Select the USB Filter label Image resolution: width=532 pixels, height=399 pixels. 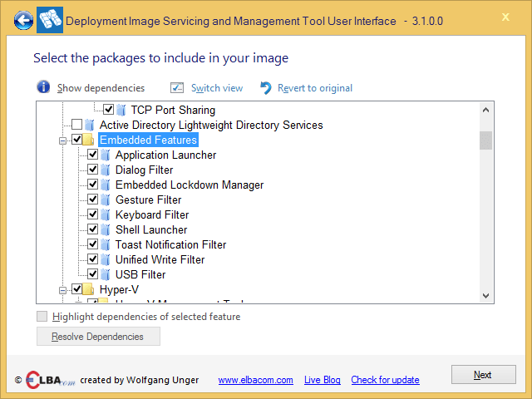[x=140, y=274]
